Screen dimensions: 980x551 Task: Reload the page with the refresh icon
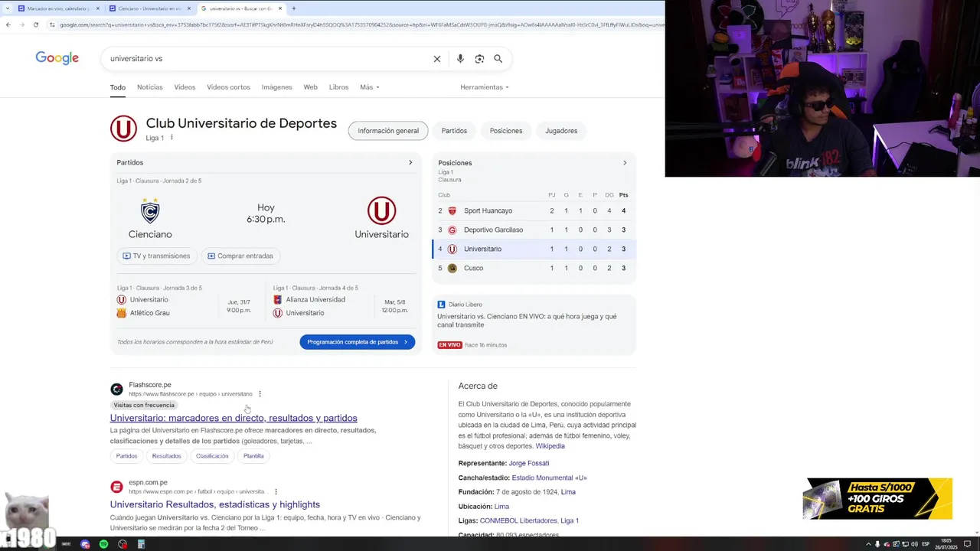[x=35, y=24]
